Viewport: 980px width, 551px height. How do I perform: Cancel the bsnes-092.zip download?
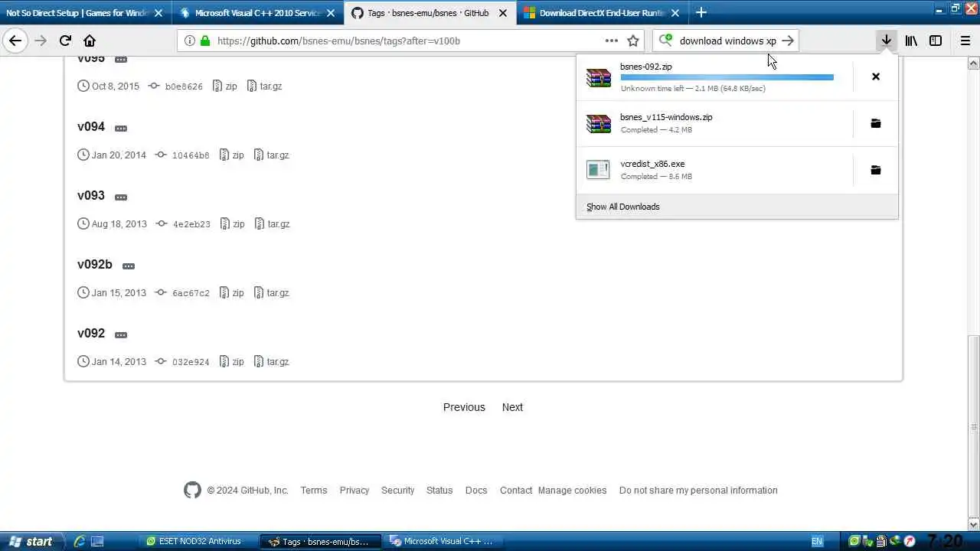click(876, 77)
